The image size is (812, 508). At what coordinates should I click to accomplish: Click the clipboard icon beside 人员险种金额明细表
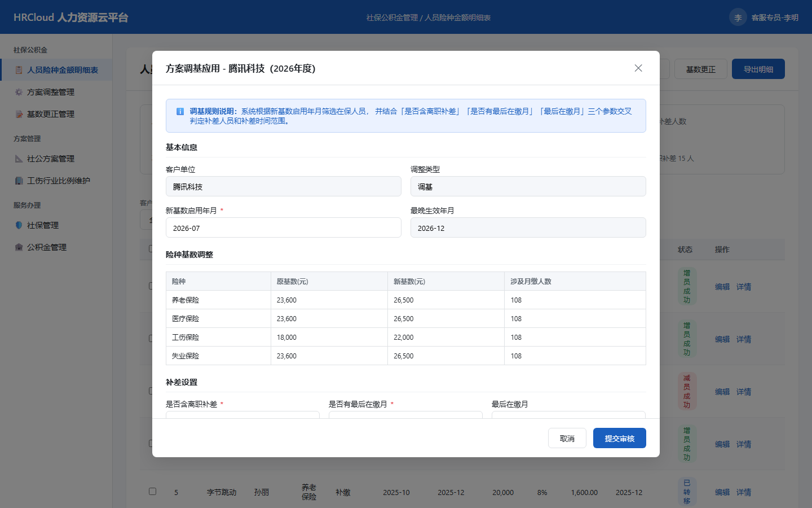(19, 70)
